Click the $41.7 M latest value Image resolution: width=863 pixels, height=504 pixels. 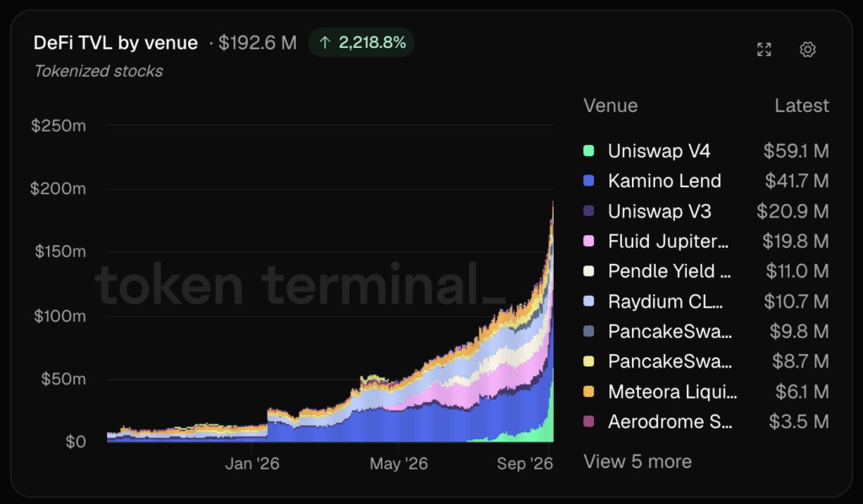[797, 180]
